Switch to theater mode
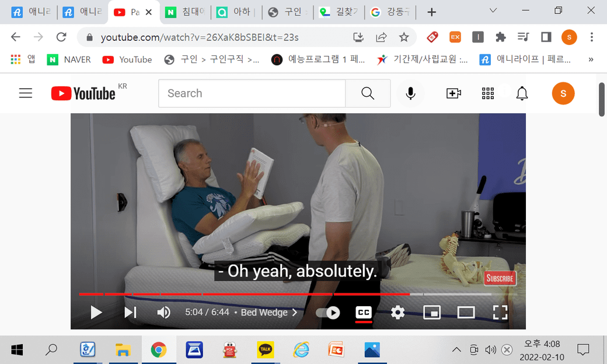 point(466,313)
